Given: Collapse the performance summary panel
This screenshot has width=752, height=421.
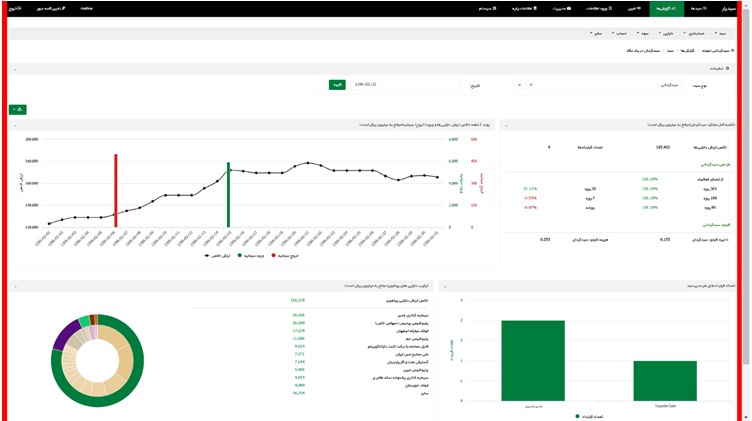Looking at the screenshot, I should coord(506,126).
